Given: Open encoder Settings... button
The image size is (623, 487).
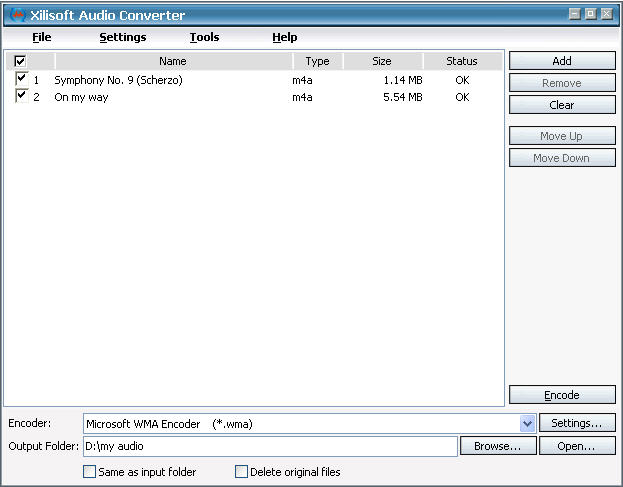Looking at the screenshot, I should (x=577, y=423).
